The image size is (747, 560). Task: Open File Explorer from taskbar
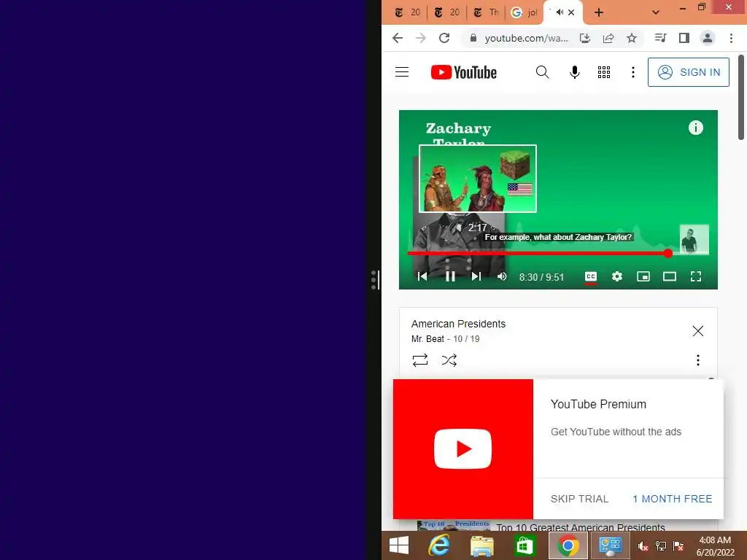481,545
